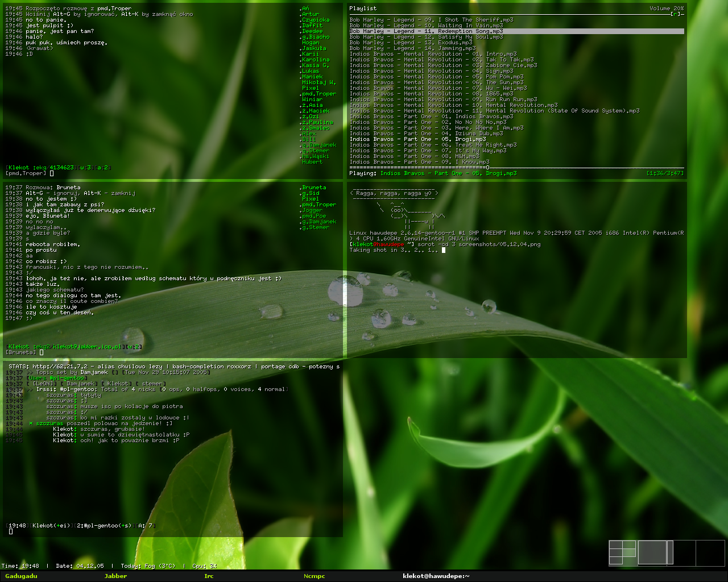Click the Cpu: 3% status readout
Image resolution: width=728 pixels, height=582 pixels.
205,566
